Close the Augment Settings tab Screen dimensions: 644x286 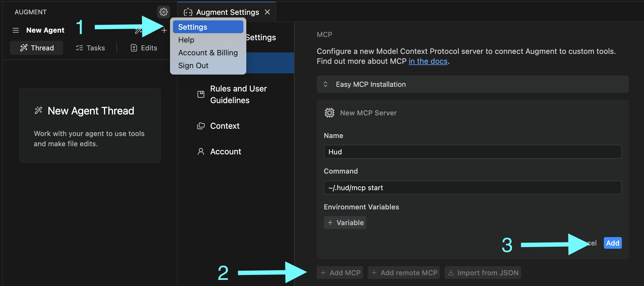[x=267, y=12]
